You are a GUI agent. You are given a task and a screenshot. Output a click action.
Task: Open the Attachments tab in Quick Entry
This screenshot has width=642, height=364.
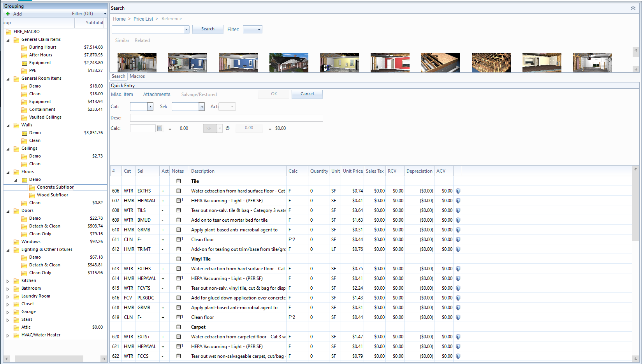(157, 94)
